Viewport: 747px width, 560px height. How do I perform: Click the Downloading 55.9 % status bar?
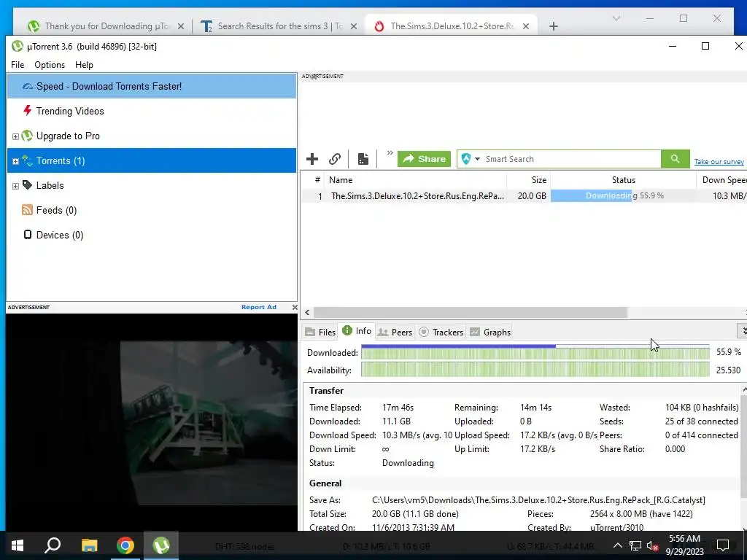pyautogui.click(x=624, y=195)
